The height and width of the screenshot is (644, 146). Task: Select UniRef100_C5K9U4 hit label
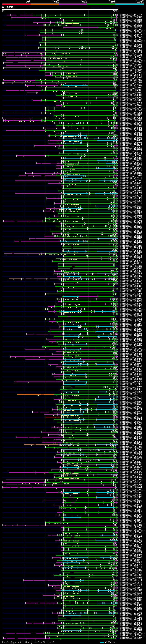131,45
